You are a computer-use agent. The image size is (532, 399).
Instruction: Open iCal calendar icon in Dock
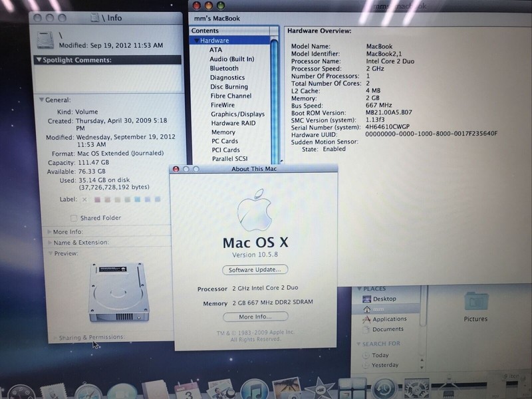[x=188, y=390]
